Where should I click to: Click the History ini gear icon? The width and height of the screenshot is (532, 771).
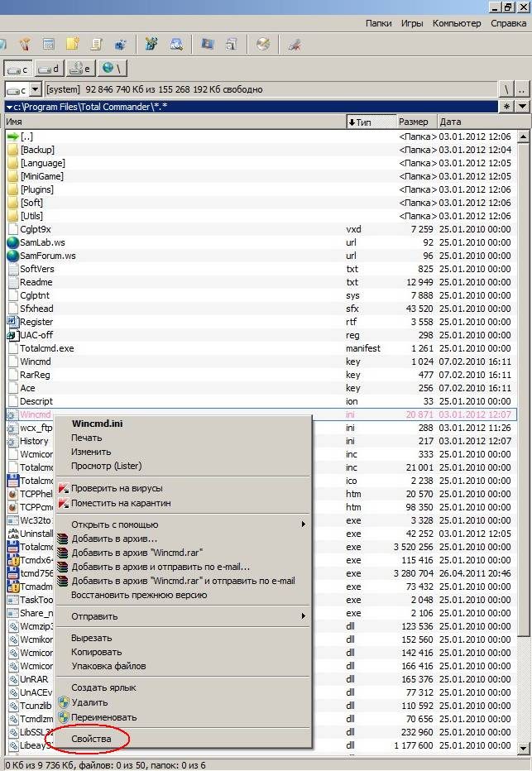pyautogui.click(x=12, y=441)
